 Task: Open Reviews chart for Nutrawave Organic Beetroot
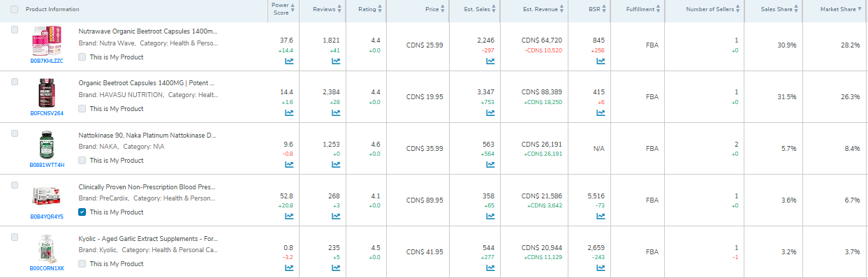[x=336, y=61]
